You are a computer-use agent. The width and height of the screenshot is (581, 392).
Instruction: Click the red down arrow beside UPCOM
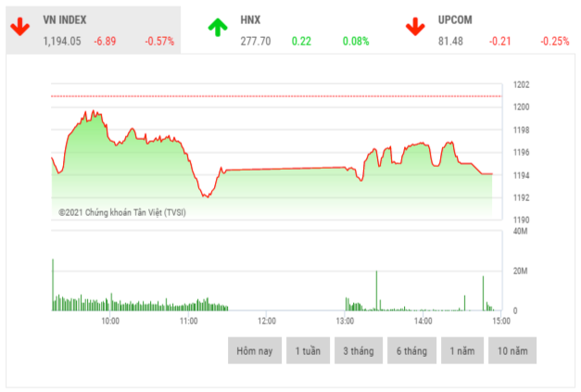[414, 27]
